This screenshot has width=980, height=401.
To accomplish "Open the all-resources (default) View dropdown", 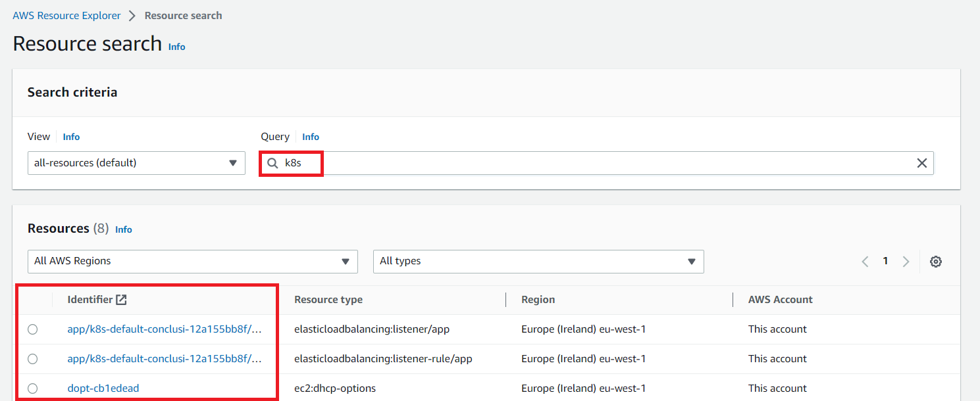I will [x=136, y=162].
